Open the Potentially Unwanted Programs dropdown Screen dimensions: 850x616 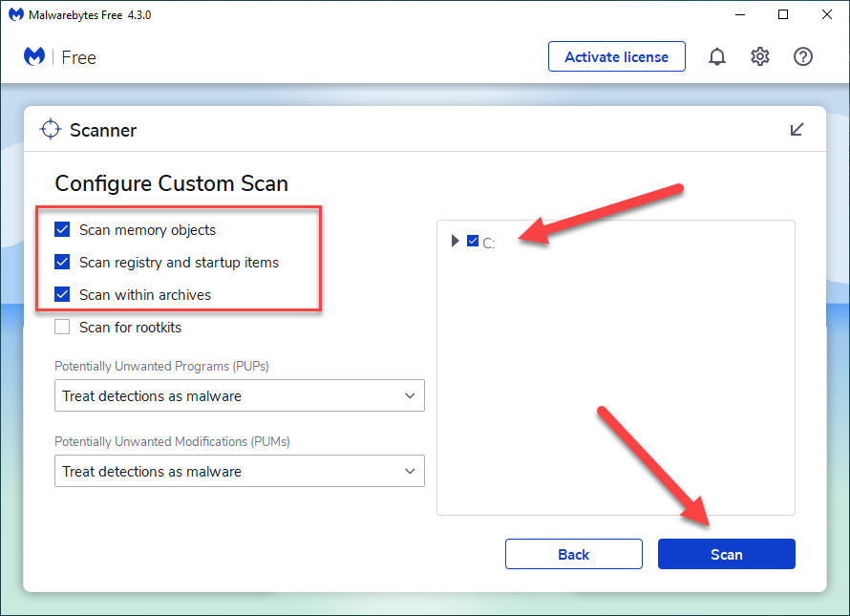point(239,395)
